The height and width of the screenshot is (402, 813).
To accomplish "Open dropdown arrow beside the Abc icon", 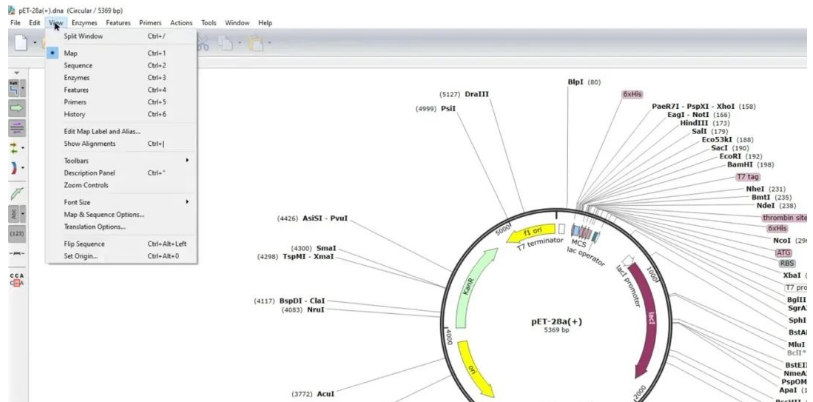I will tap(23, 214).
